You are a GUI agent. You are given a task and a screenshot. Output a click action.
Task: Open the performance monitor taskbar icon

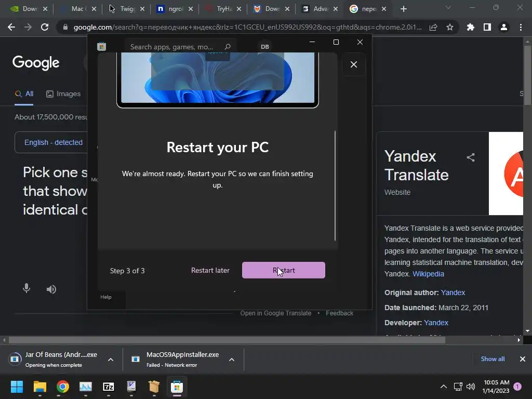click(86, 387)
